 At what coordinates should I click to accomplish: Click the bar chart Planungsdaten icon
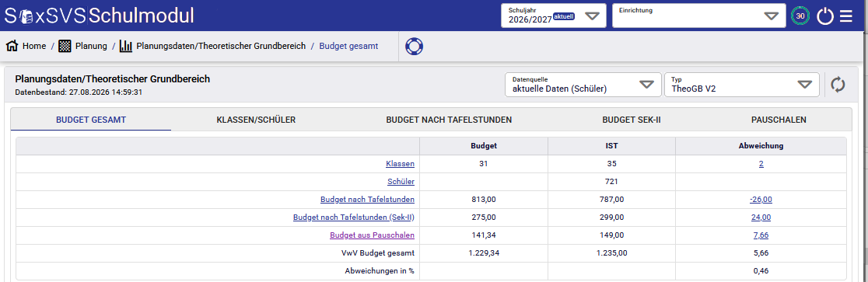point(126,46)
